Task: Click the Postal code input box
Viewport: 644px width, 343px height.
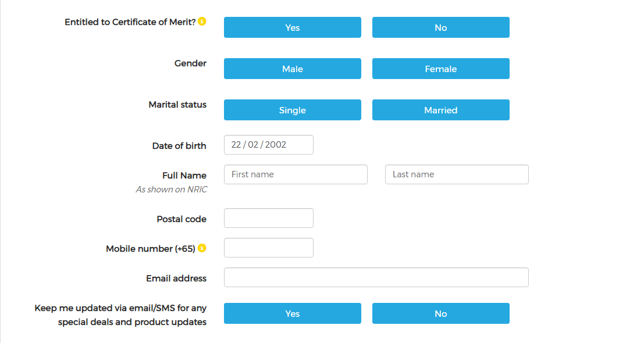Action: pyautogui.click(x=269, y=218)
